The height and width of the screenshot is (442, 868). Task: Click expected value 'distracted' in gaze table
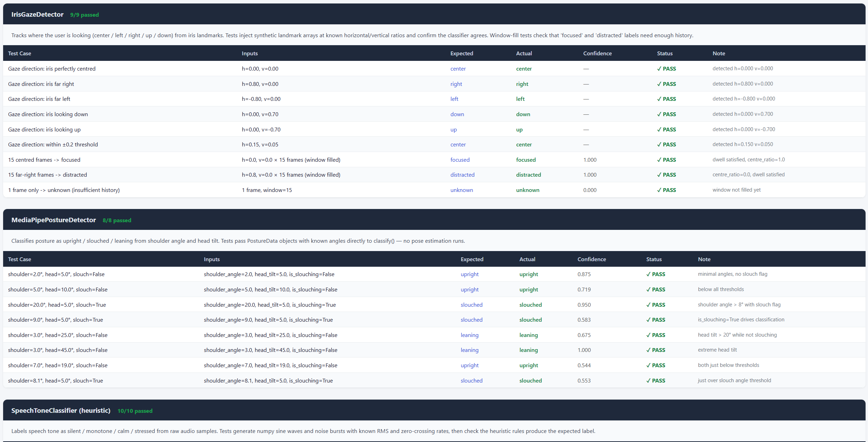tap(462, 175)
